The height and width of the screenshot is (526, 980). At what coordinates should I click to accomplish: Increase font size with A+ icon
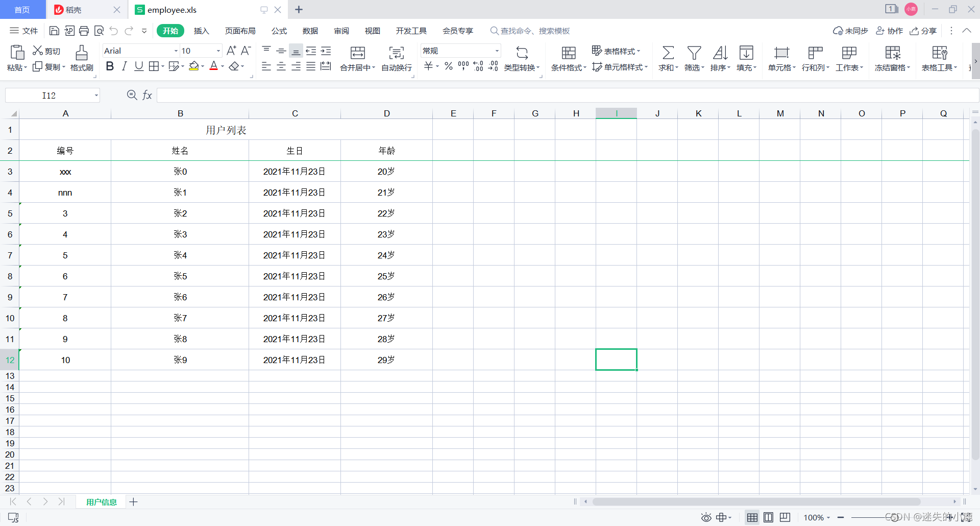pyautogui.click(x=231, y=51)
